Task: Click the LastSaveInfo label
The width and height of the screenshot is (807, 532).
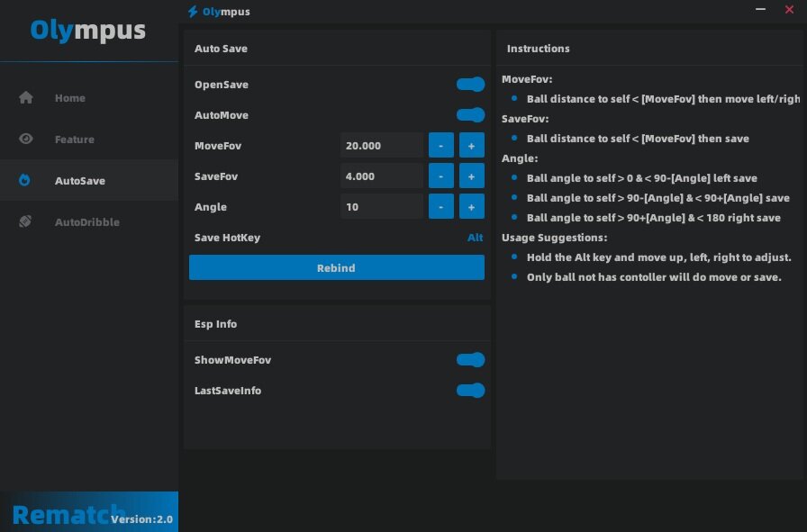Action: pos(228,391)
